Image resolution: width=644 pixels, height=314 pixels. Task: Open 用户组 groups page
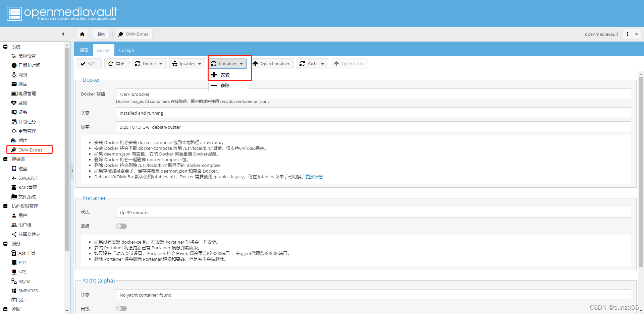click(25, 225)
